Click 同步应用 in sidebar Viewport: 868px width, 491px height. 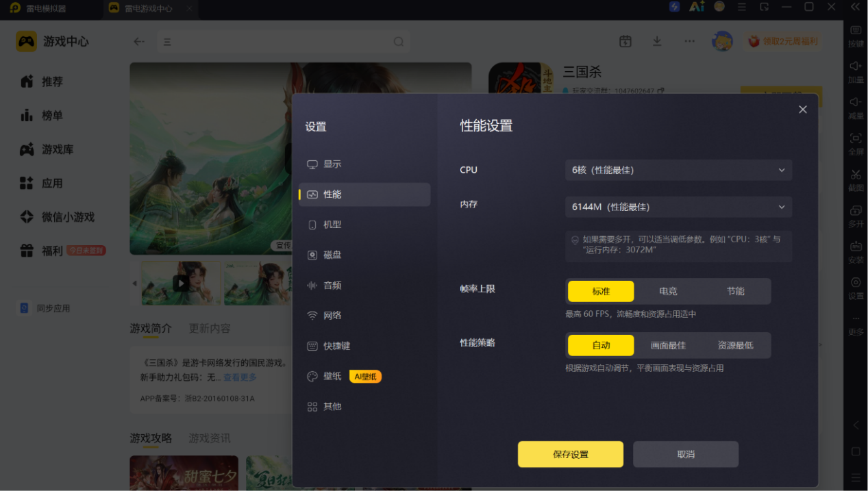coord(45,308)
